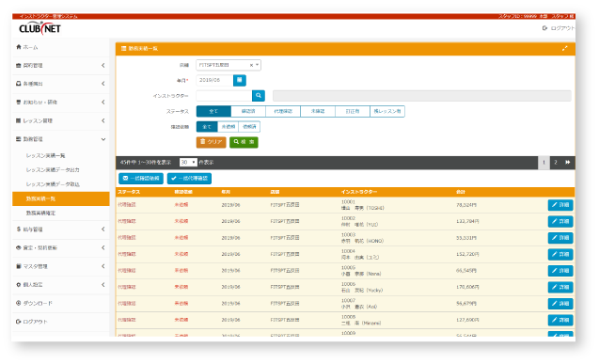Screen dimensions: 599x364
Task: Open 詳細 for instructor 10006
Action: point(560,287)
